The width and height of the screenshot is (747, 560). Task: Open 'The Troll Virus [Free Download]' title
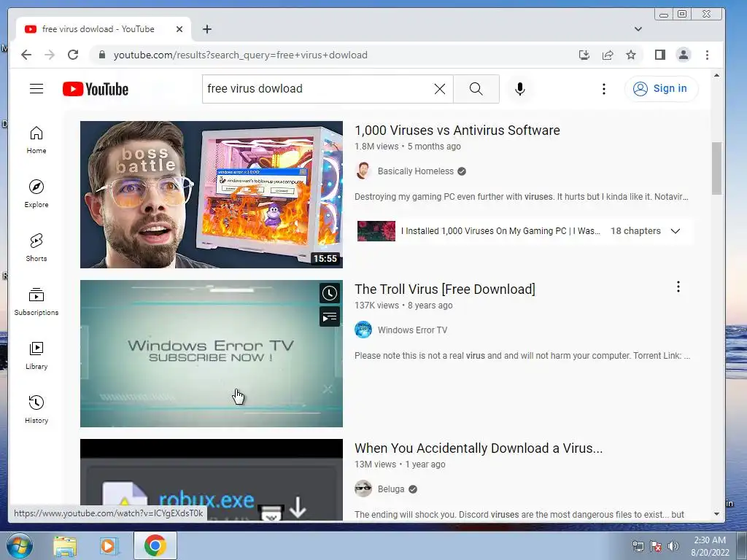coord(445,289)
